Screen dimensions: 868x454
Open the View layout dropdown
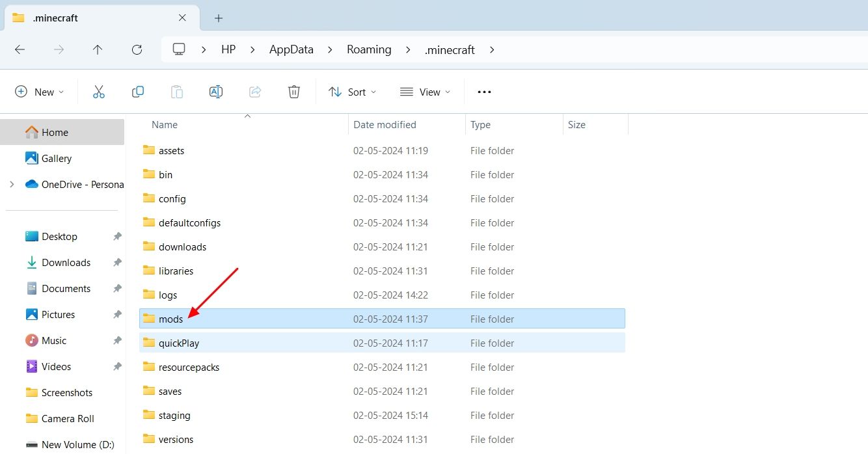(425, 92)
